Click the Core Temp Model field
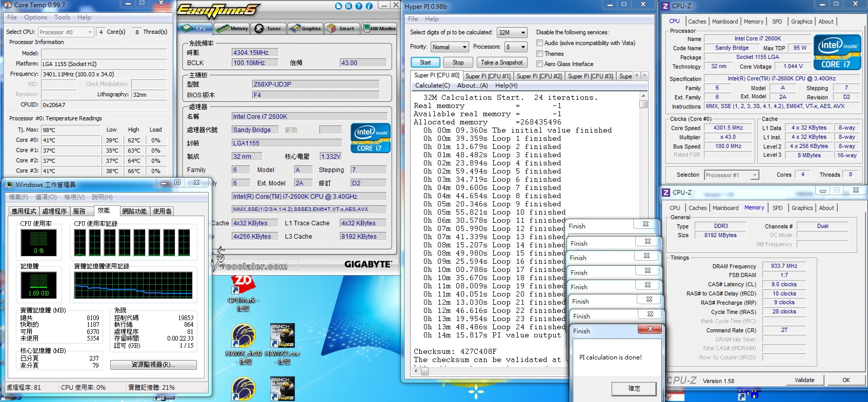Viewport: 868px width, 402px height. coord(104,53)
